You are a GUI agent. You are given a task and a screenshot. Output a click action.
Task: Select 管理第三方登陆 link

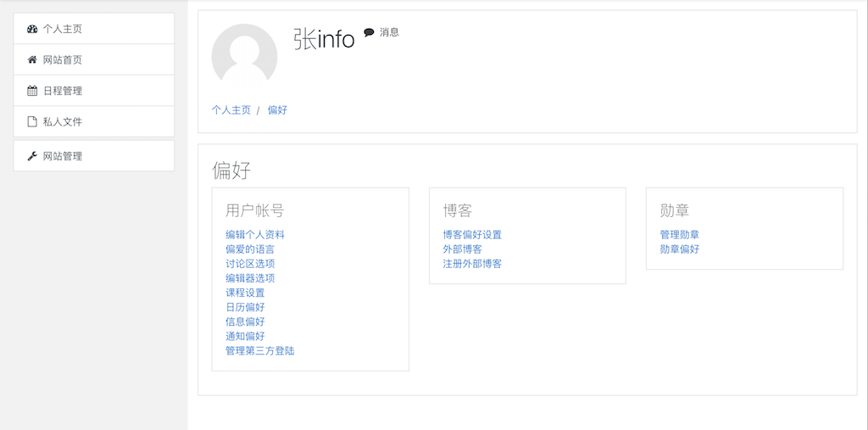tap(260, 350)
